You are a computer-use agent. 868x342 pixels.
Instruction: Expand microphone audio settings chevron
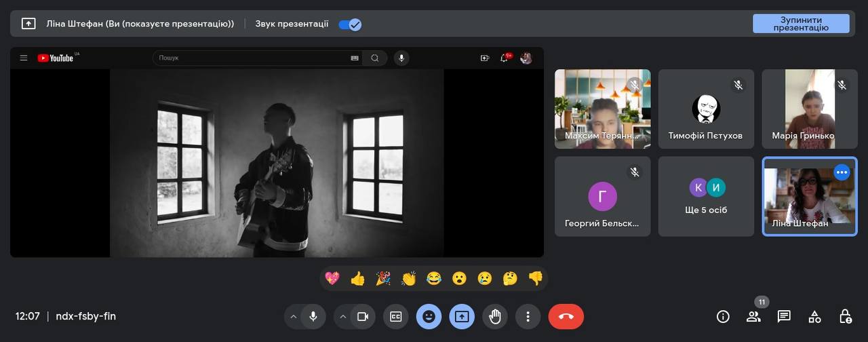tap(293, 316)
